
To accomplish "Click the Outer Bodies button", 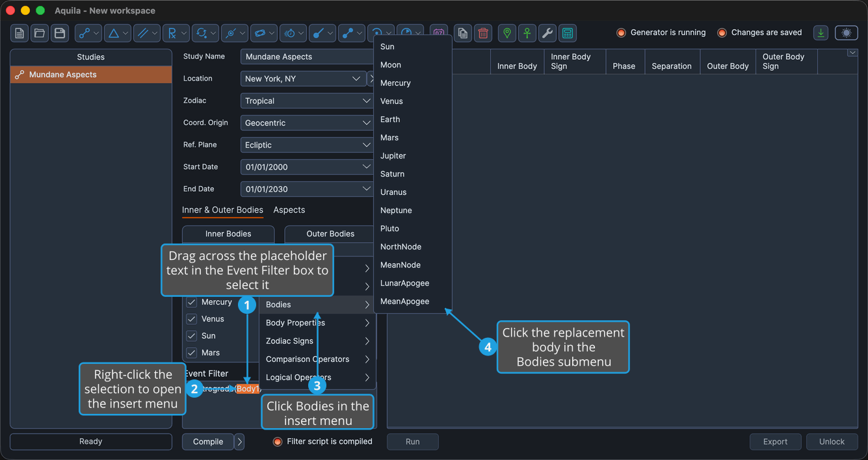I will [330, 234].
